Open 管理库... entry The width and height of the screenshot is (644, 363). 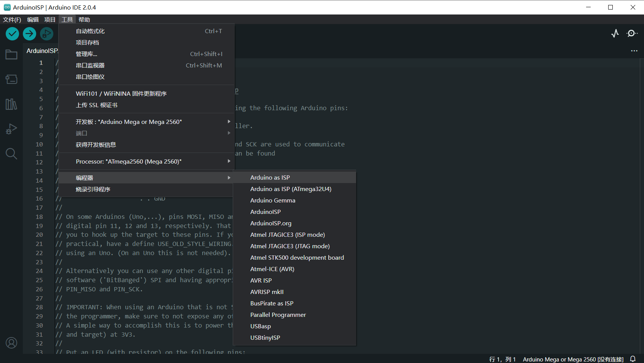[147, 54]
